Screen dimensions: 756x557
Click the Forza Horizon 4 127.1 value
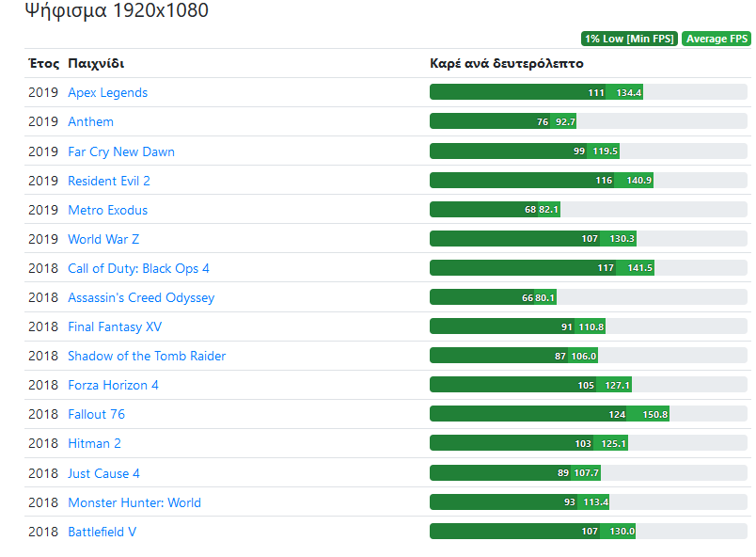(x=618, y=385)
